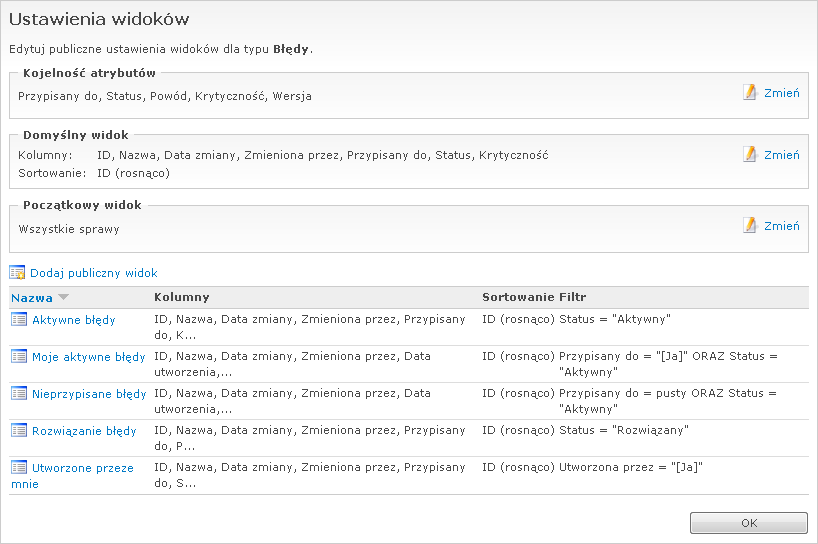Open Zmień link for Początkowy widok
Image resolution: width=818 pixels, height=544 pixels.
pos(781,226)
